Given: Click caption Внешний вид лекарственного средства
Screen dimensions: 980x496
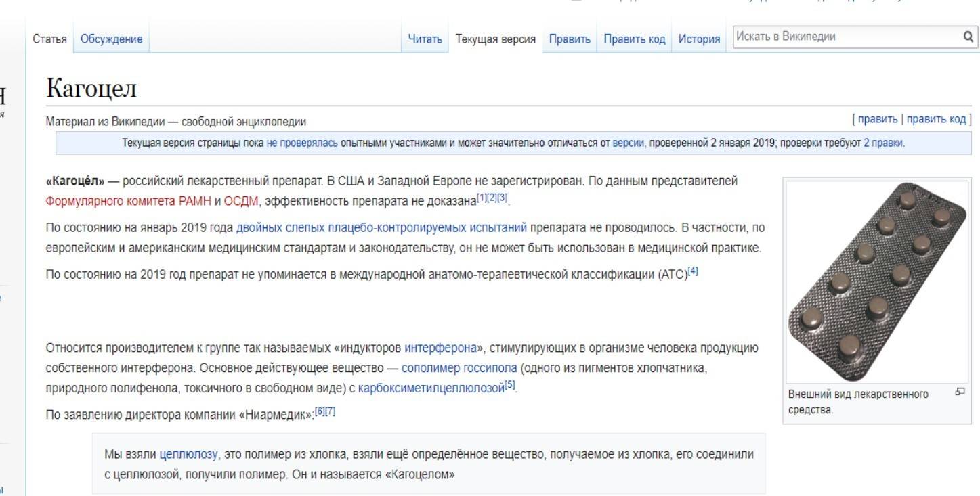Looking at the screenshot, I should 858,402.
